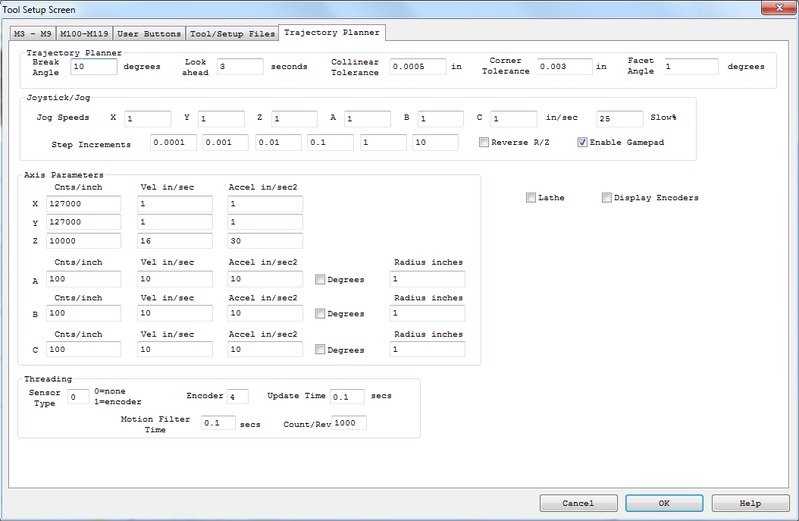The image size is (799, 521).
Task: Edit the Z axis Accel field
Action: click(x=264, y=241)
